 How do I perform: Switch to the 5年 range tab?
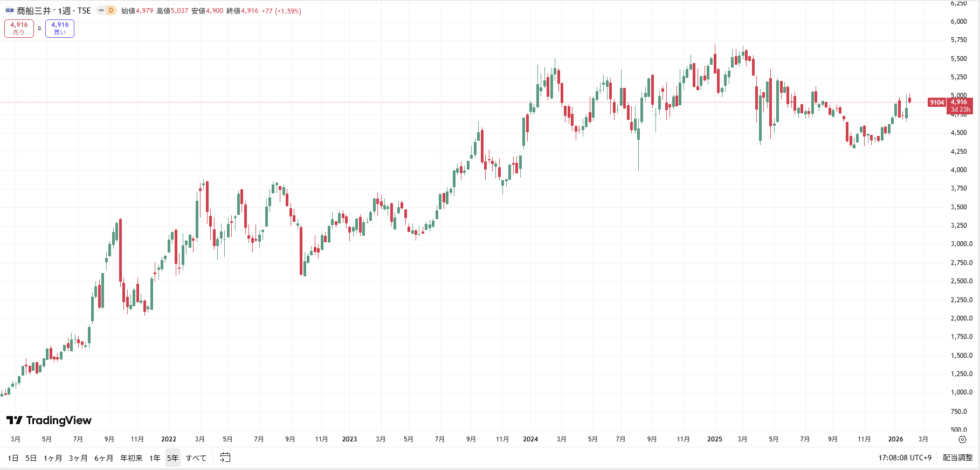172,458
